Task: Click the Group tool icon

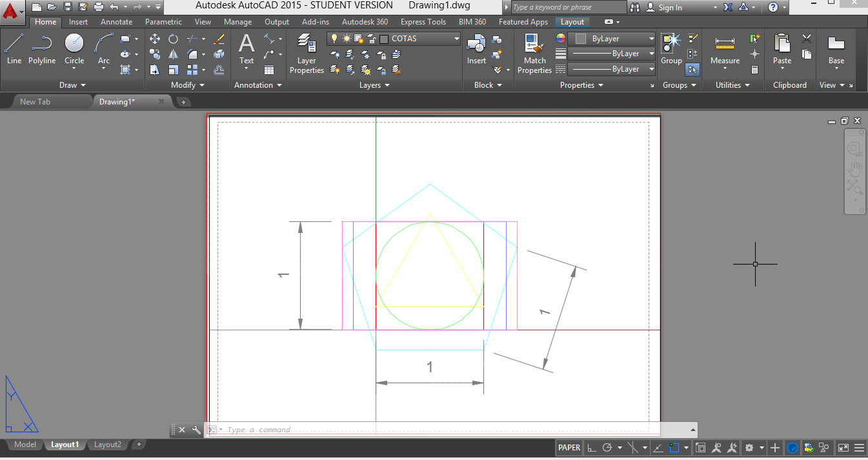Action: tap(671, 50)
